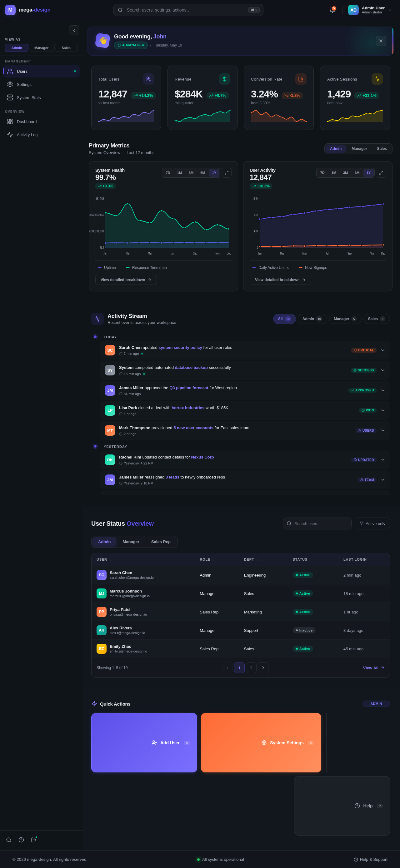Click the Total Users card icon
Screen dimensions: 400x868
coord(148,79)
